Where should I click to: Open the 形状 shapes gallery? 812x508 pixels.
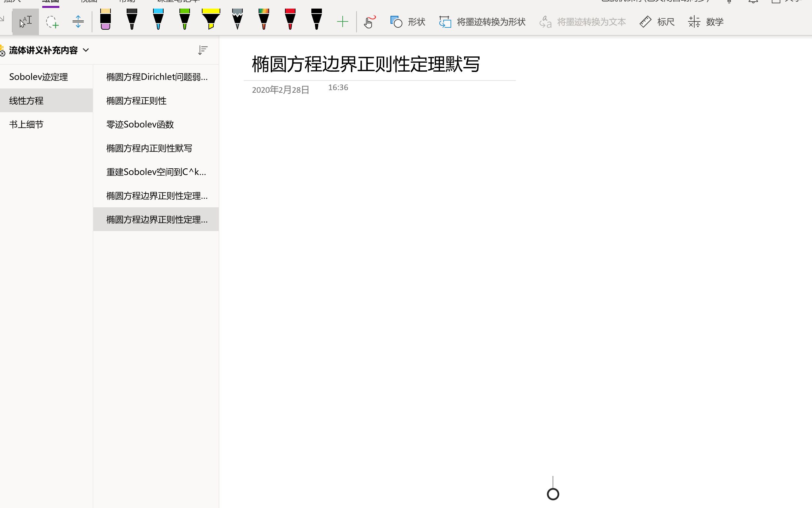[x=408, y=22]
